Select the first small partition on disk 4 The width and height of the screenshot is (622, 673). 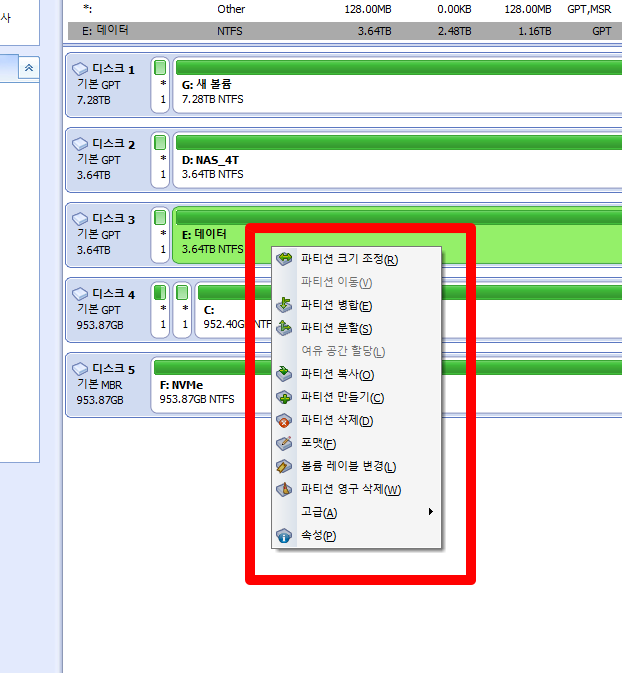pos(160,310)
